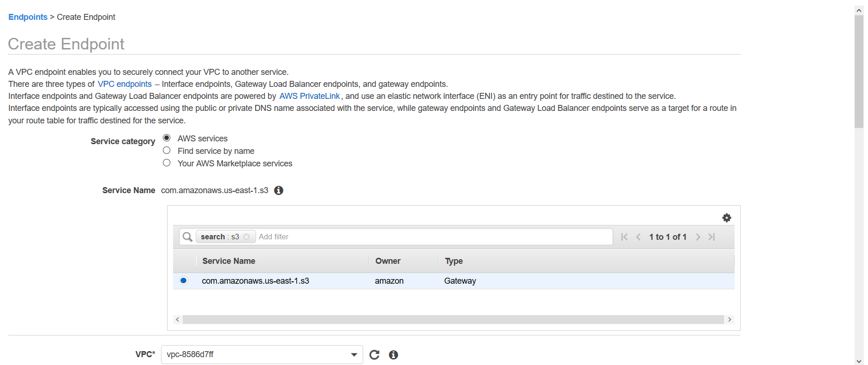
Task: Click the table scroll left arrow
Action: pos(178,320)
